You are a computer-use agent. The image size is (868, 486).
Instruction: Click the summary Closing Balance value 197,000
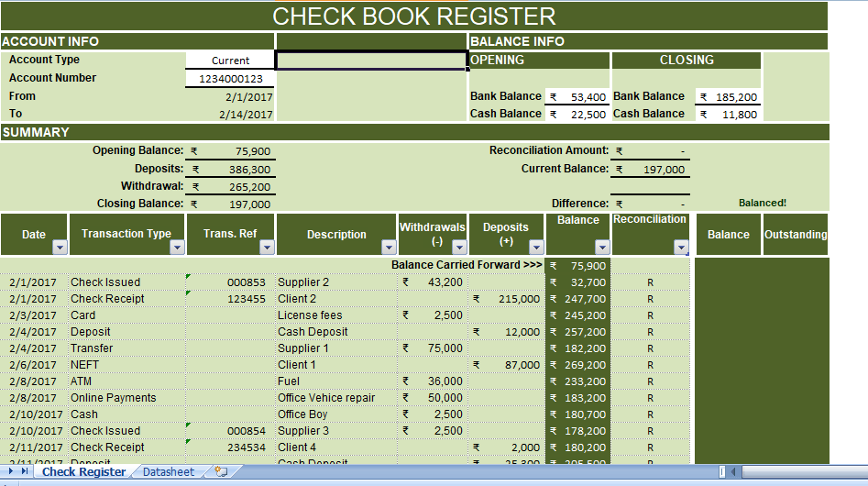pyautogui.click(x=230, y=204)
